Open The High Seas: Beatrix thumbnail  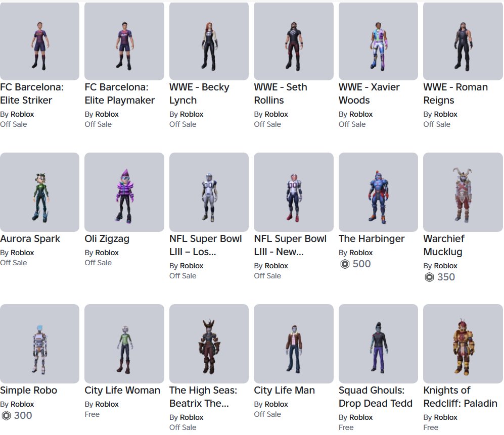pos(209,344)
